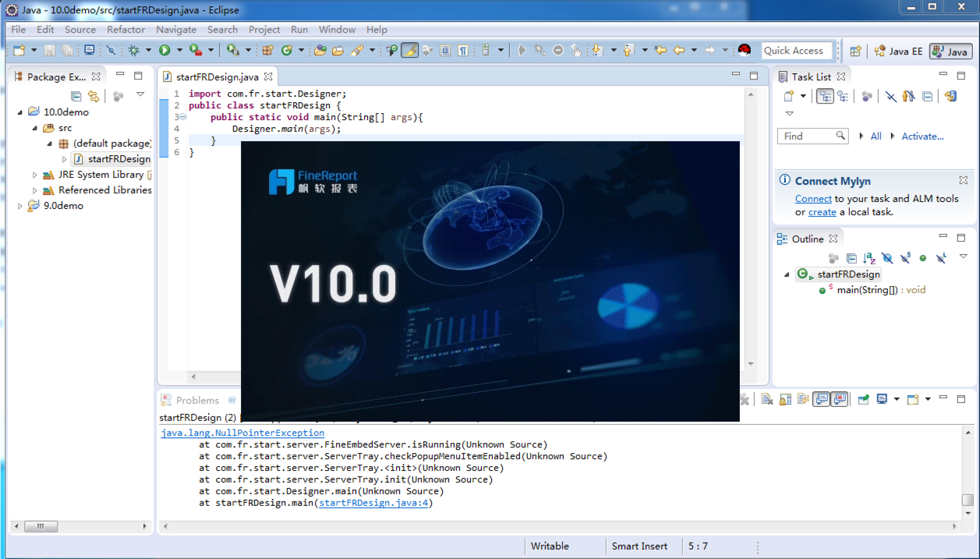Open the Run button dropdown arrow
Image resolution: width=980 pixels, height=559 pixels.
[179, 51]
